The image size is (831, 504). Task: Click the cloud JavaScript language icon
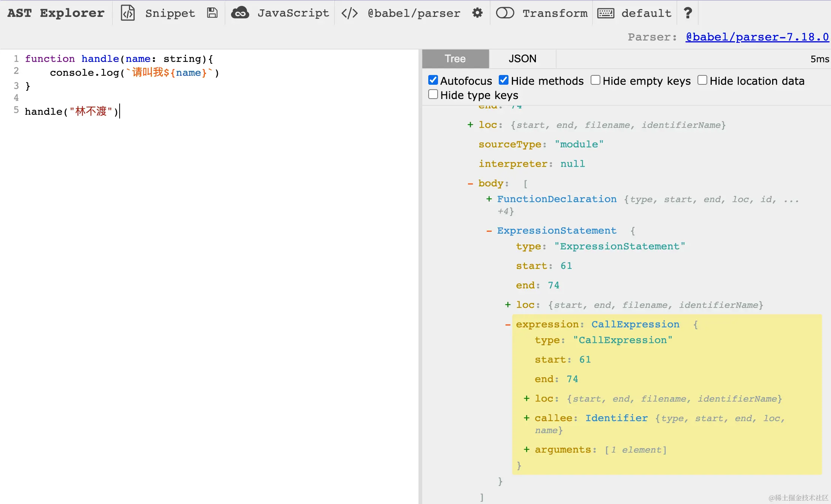tap(240, 13)
